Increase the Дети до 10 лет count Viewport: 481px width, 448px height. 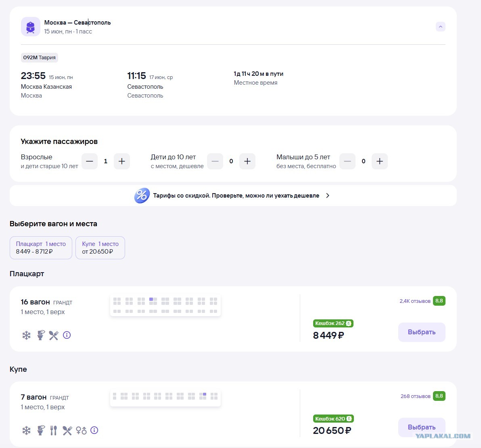pyautogui.click(x=247, y=161)
